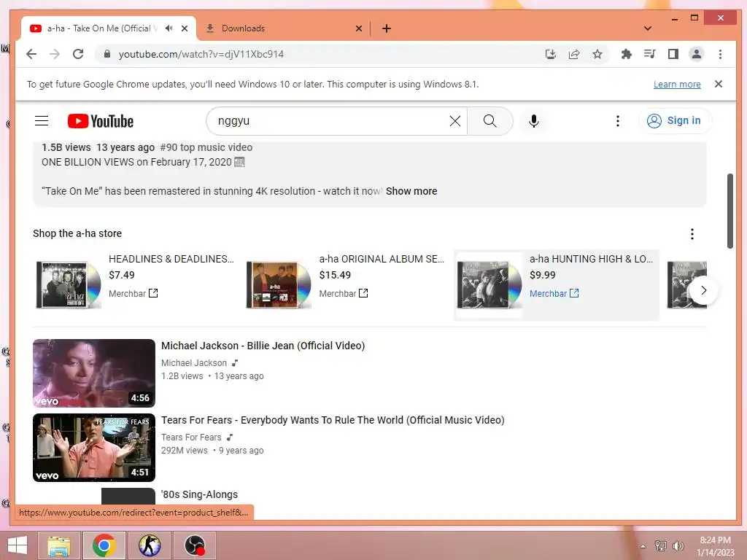Open Merchbar link for $15.49 item

344,293
